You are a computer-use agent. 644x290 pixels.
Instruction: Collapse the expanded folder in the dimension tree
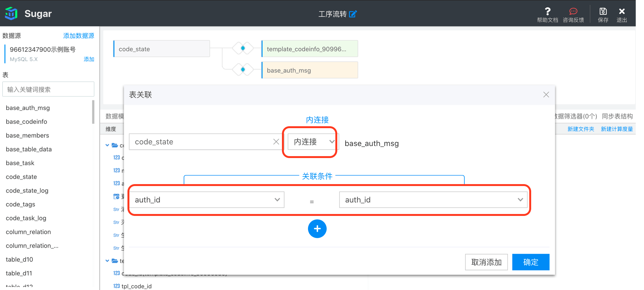click(107, 145)
